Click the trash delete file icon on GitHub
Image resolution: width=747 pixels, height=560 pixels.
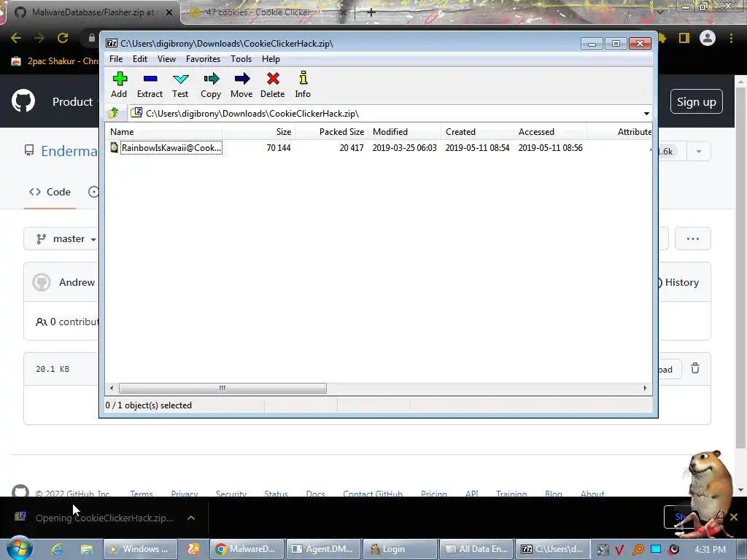[695, 368]
